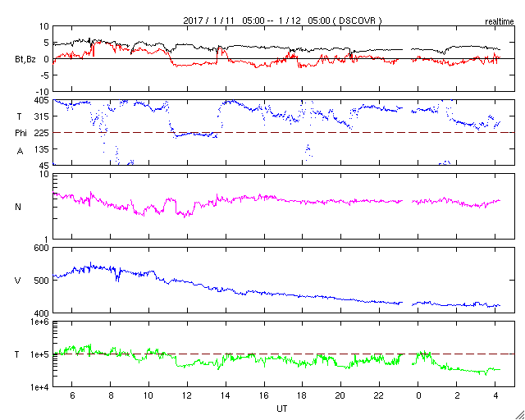Click the 'realtime' label

pos(499,22)
